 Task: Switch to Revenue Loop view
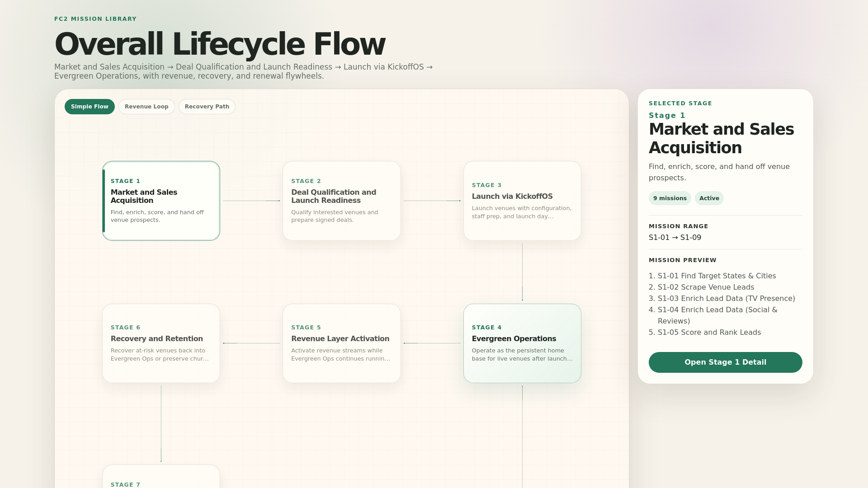[x=146, y=107]
